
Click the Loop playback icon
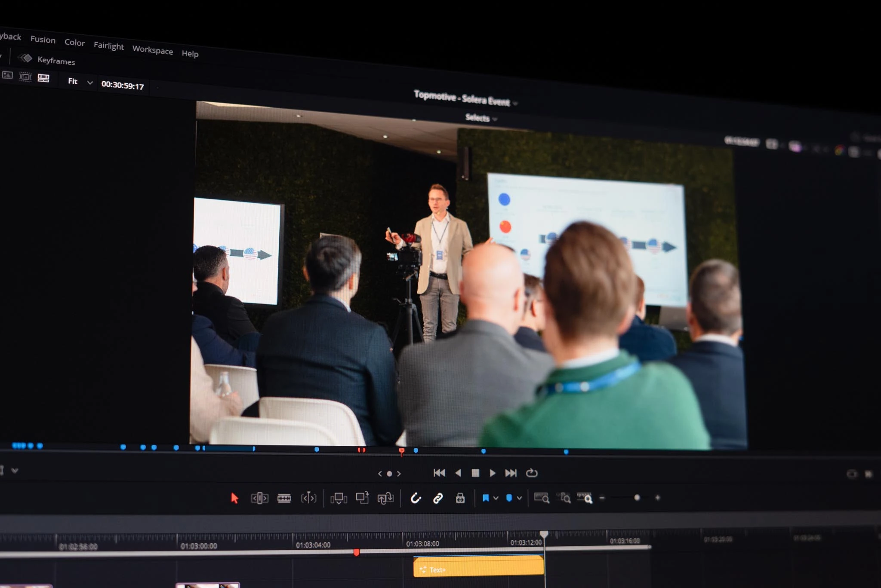click(532, 473)
